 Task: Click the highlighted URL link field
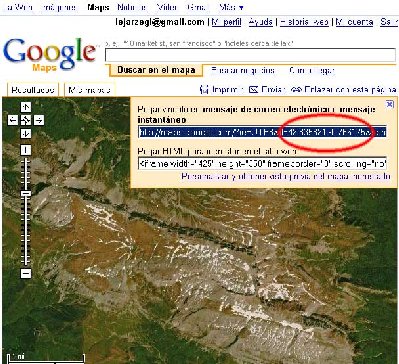tap(262, 132)
